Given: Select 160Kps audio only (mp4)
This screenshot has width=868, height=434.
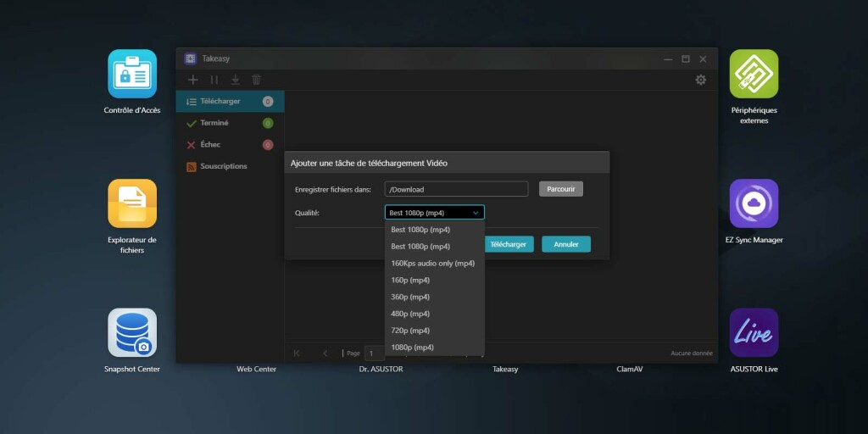Looking at the screenshot, I should [435, 263].
